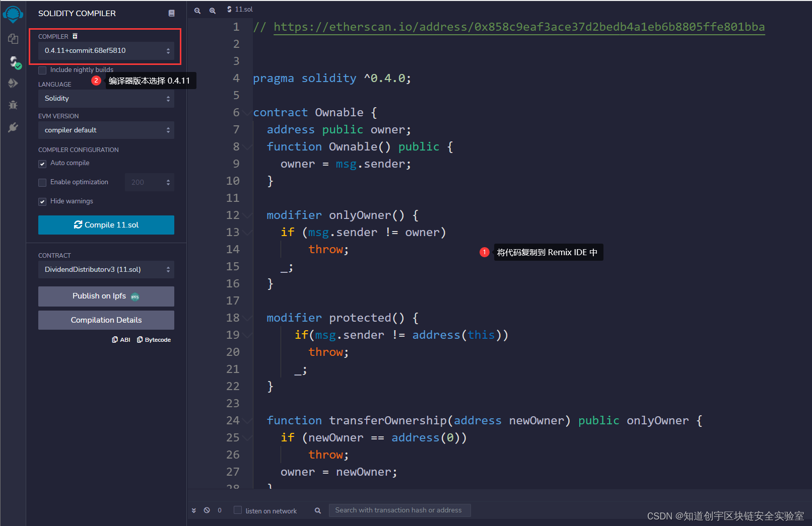Zoom in the editor font
This screenshot has height=526, width=812.
(213, 10)
